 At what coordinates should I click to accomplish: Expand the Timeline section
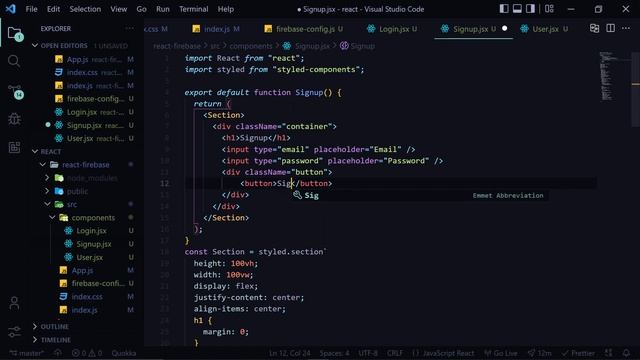pos(35,340)
